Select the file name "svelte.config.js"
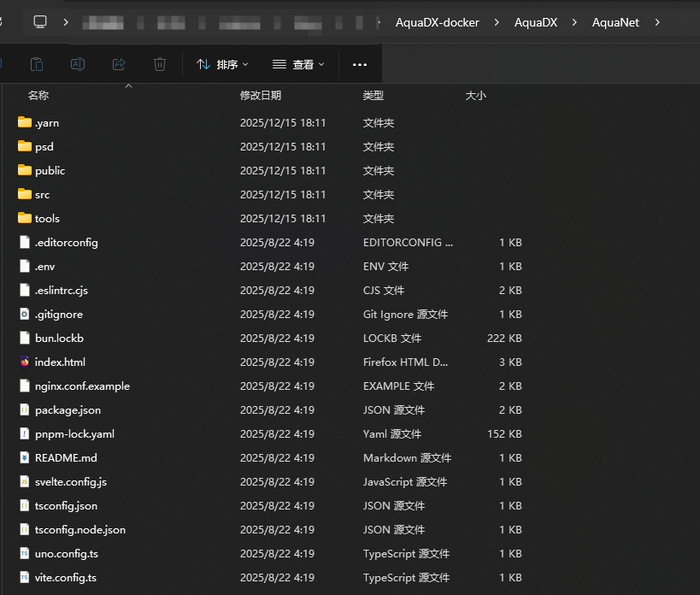This screenshot has height=595, width=700. 71,482
